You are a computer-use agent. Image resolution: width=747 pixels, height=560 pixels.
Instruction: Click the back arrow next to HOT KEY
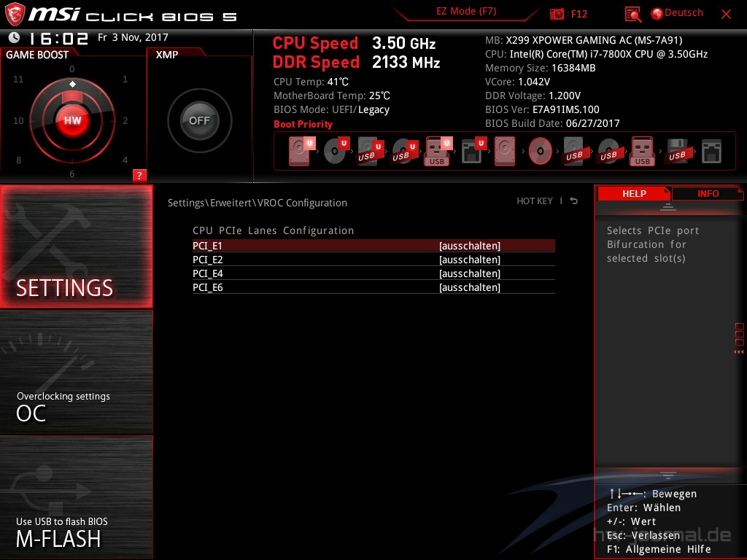coord(574,201)
